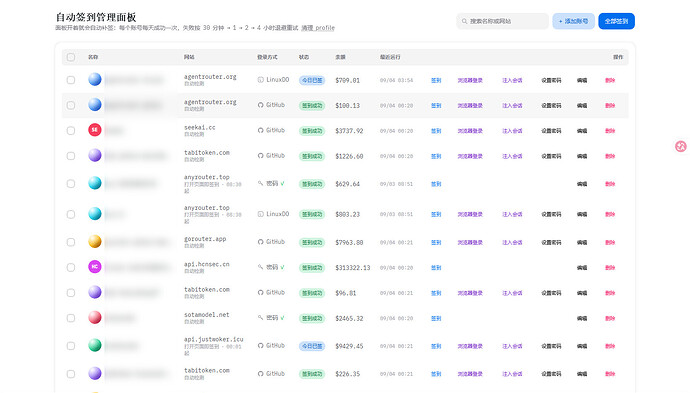Click the magenta HC avatar for api.hcnsec.cn
Screen dimensions: 690x393
click(x=95, y=267)
